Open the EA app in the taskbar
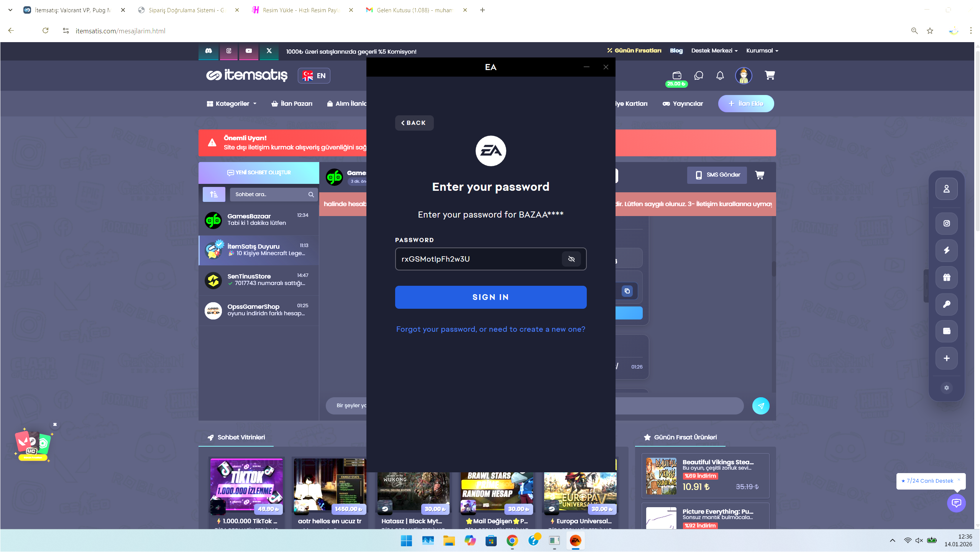Viewport: 980px width, 552px height. [x=576, y=541]
